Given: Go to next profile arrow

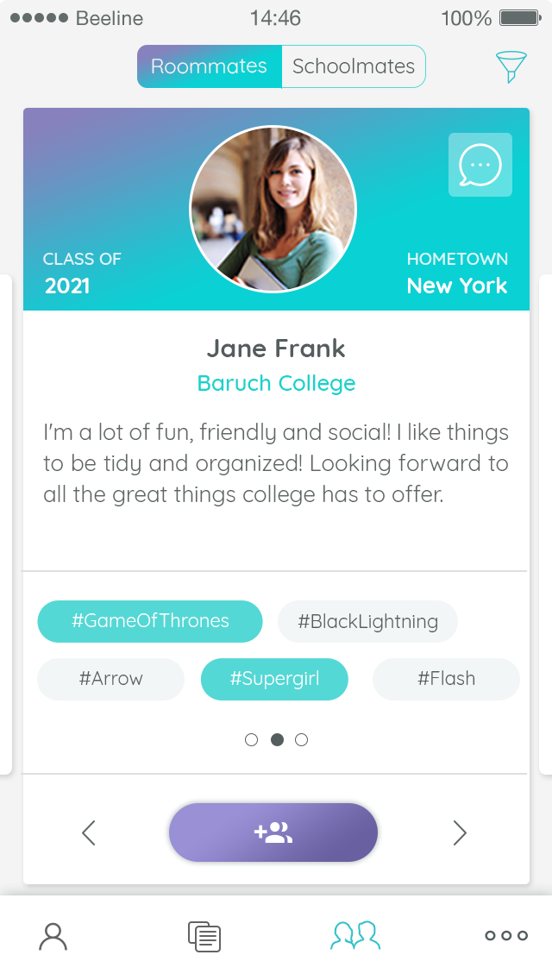Looking at the screenshot, I should pos(460,832).
